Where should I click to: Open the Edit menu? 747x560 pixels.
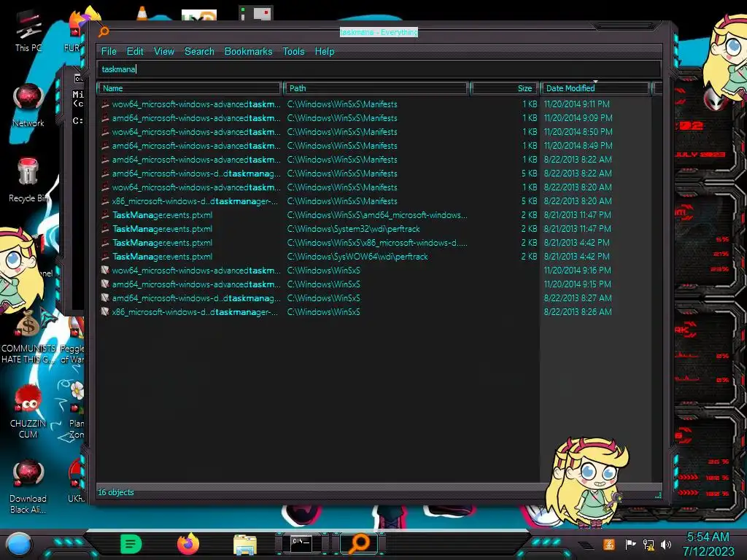coord(135,52)
